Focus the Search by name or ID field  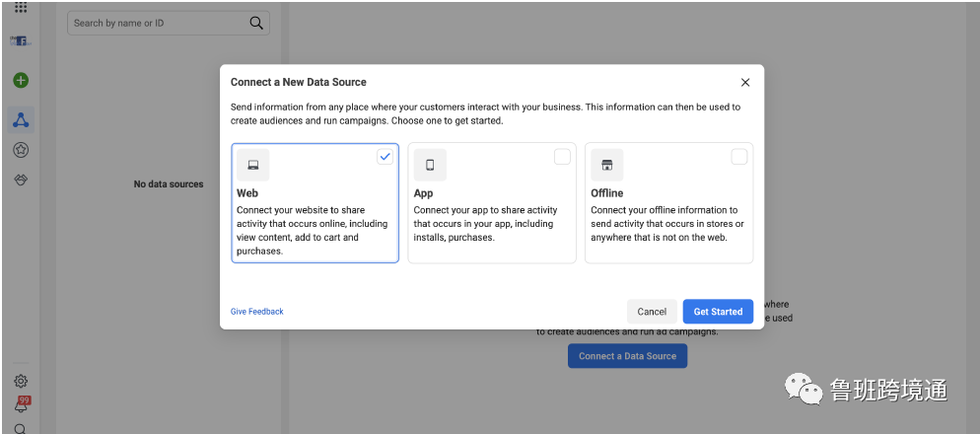pos(169,23)
